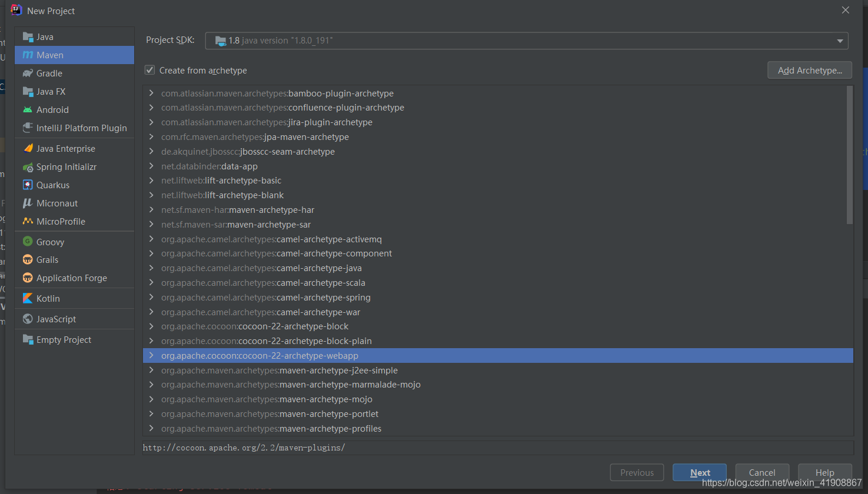Click the Previous button
Viewport: 868px width, 494px height.
pos(637,473)
